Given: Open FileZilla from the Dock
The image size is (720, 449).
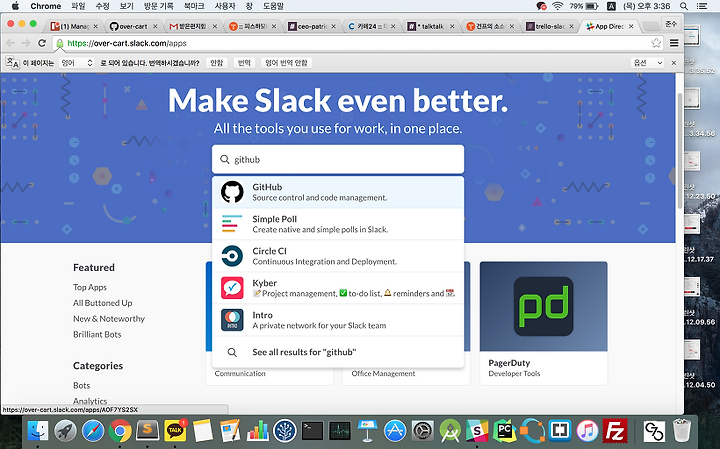Looking at the screenshot, I should [614, 430].
